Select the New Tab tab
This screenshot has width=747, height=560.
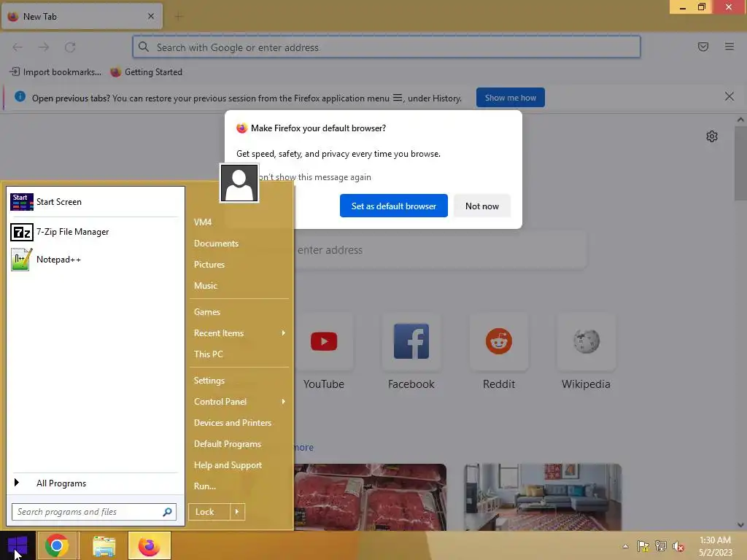coord(82,17)
